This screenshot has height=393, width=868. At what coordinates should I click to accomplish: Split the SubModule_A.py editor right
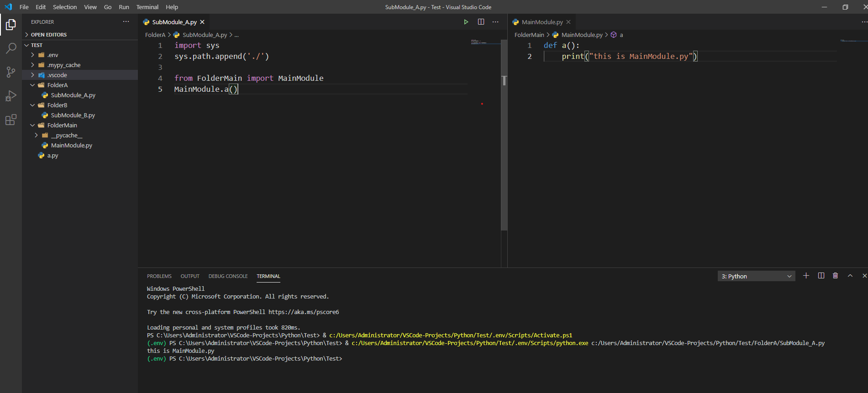click(481, 22)
